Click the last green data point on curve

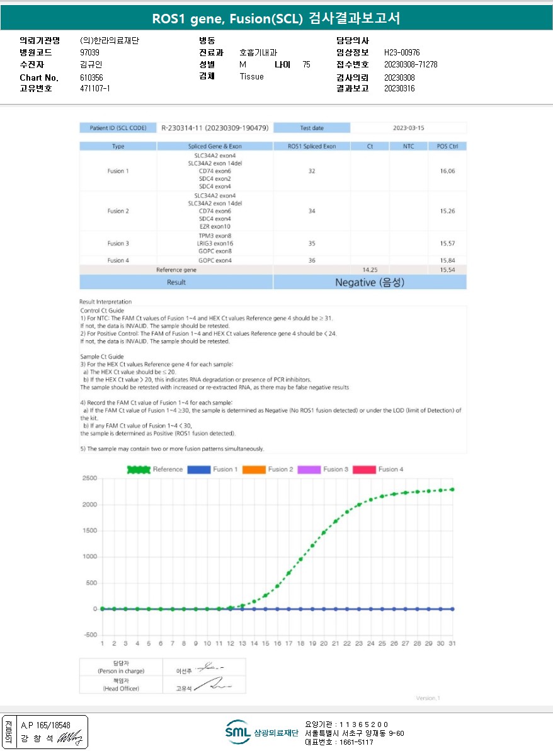click(x=452, y=490)
